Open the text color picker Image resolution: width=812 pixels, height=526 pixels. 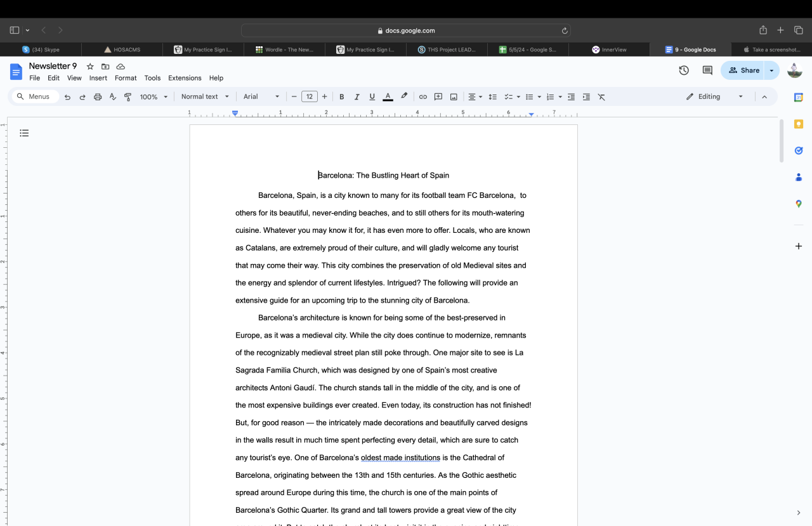[388, 97]
